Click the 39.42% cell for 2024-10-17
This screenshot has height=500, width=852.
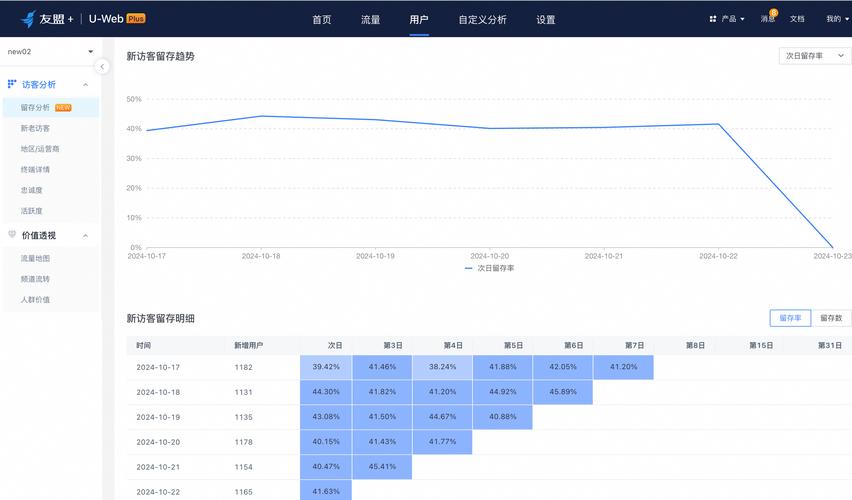coord(326,367)
